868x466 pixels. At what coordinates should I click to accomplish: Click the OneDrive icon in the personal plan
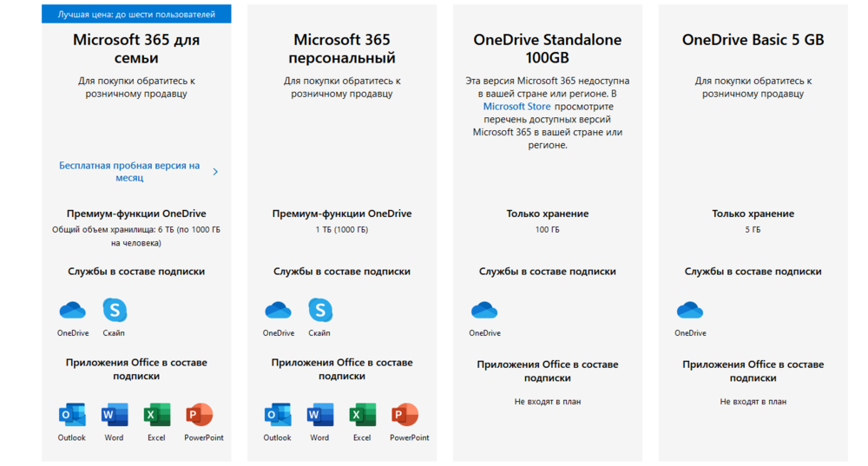point(278,310)
